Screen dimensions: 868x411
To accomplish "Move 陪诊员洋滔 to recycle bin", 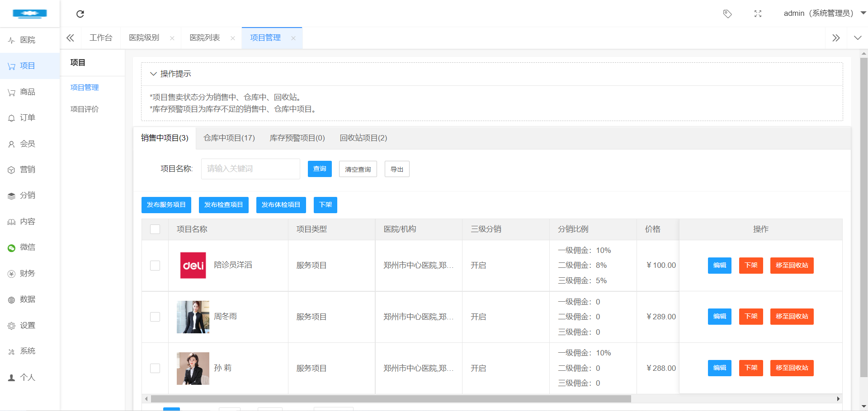I will pyautogui.click(x=792, y=266).
